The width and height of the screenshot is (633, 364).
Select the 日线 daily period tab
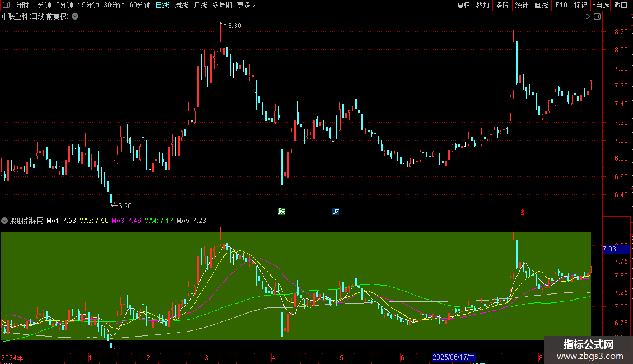(x=162, y=5)
